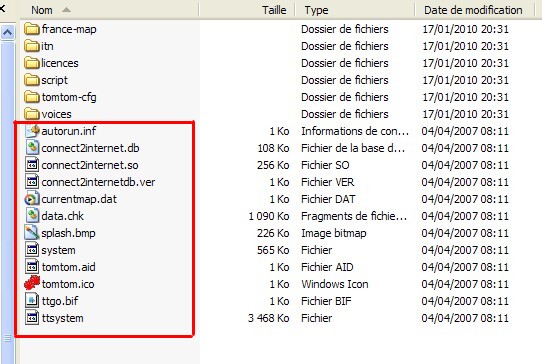Click the Image bitmap type cell
542x364 pixels.
[x=334, y=233]
